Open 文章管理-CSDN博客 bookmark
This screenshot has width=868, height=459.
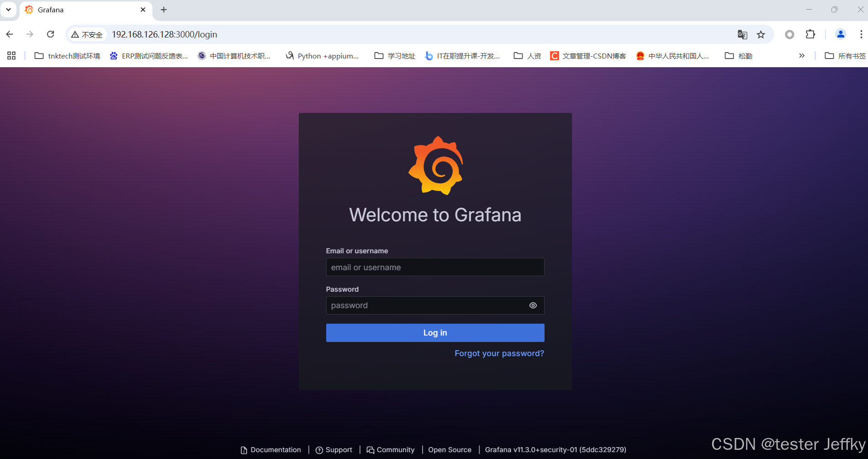click(588, 56)
